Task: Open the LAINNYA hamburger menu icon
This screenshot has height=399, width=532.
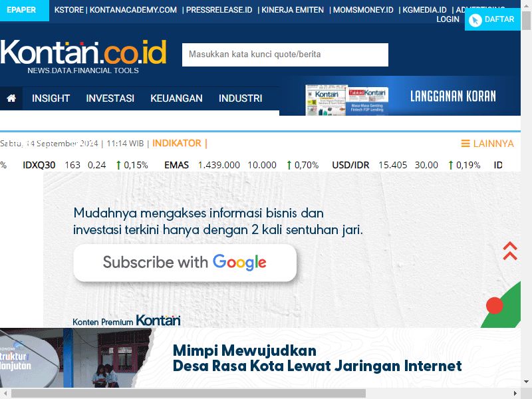Action: point(465,144)
